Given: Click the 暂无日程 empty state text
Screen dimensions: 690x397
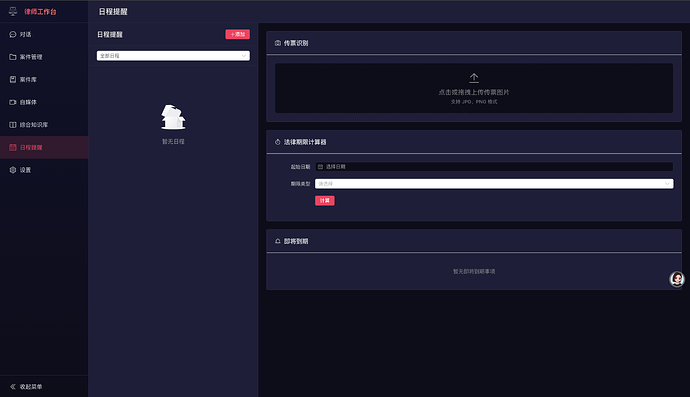Looking at the screenshot, I should pyautogui.click(x=173, y=142).
